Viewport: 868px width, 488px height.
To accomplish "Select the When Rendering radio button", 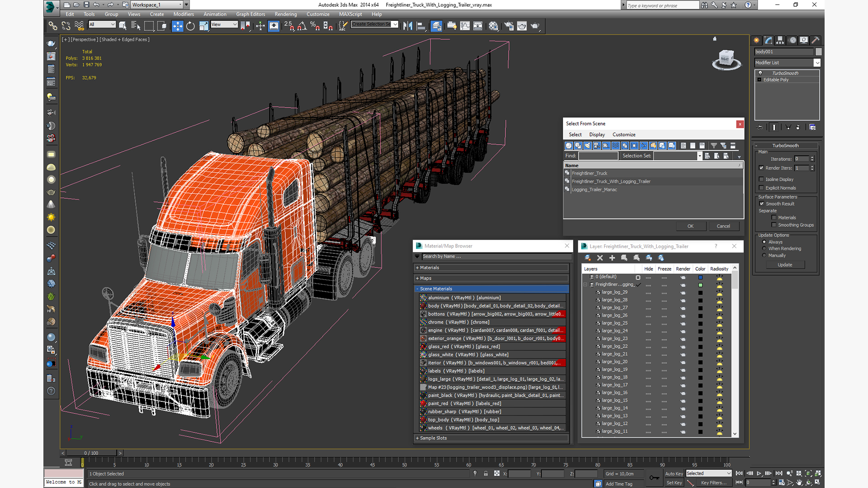I will pos(764,249).
